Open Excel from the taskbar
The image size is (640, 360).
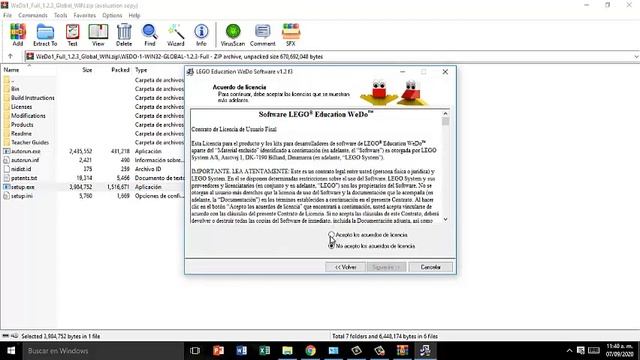tap(264, 350)
